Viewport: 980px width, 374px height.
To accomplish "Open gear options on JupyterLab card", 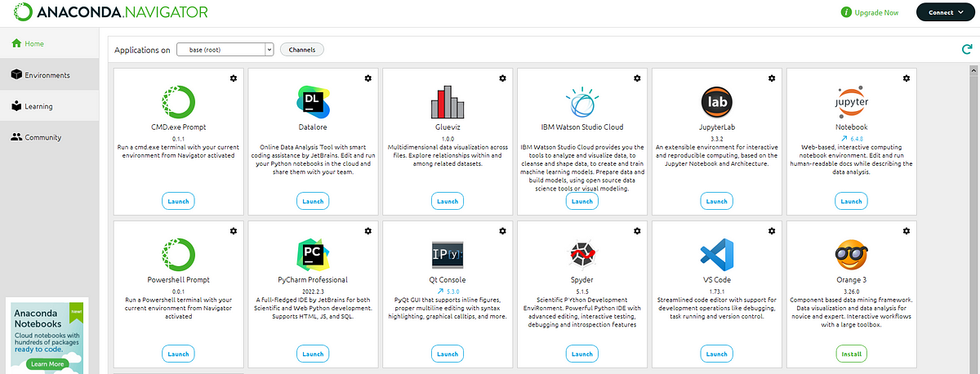I will tap(772, 78).
